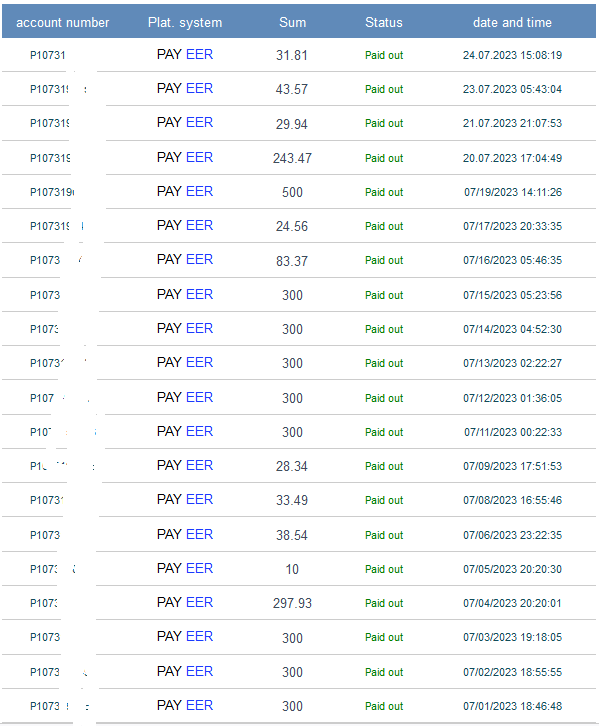
Task: Select the 500 sum value
Action: pyautogui.click(x=293, y=192)
